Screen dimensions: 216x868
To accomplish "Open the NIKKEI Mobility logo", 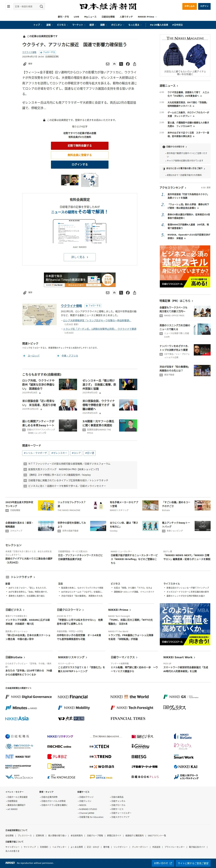I will pyautogui.click(x=74, y=708).
